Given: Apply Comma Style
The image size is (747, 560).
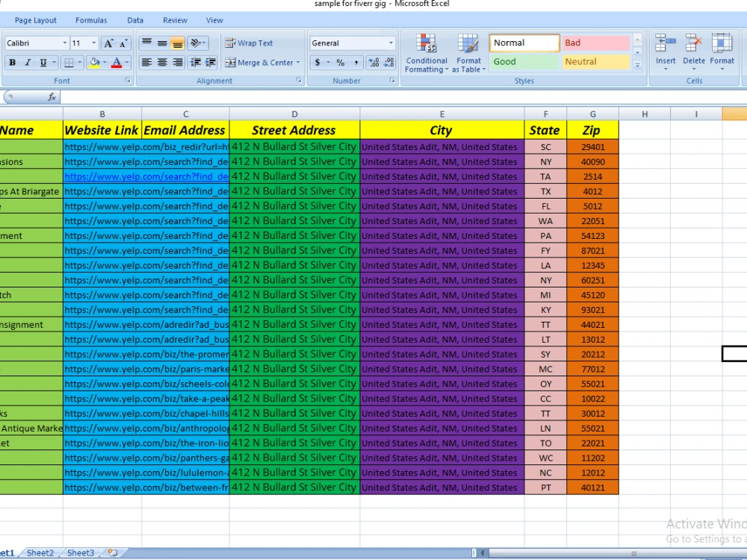Looking at the screenshot, I should [356, 63].
